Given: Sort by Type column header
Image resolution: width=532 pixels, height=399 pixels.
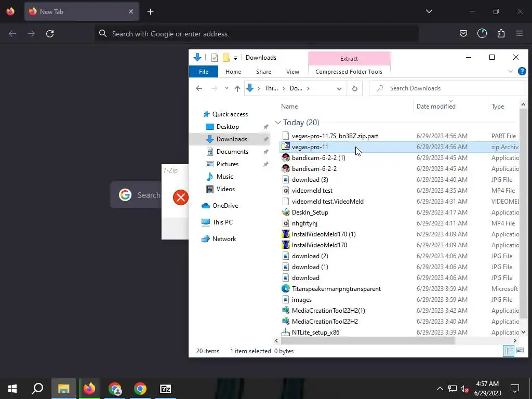Looking at the screenshot, I should click(x=498, y=106).
